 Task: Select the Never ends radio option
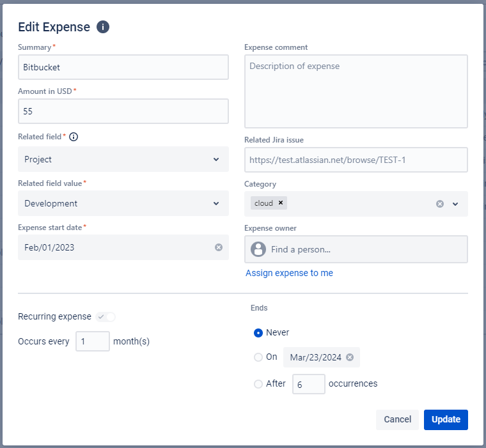click(258, 332)
